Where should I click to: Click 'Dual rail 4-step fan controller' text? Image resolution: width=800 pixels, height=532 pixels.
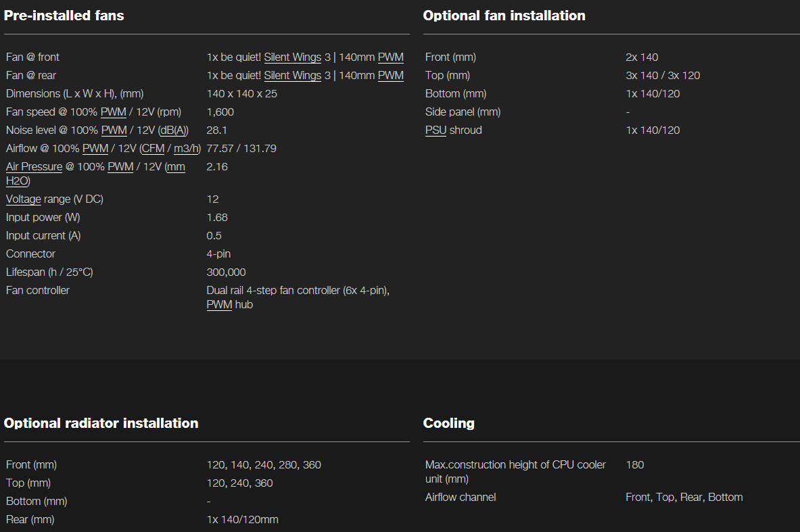point(273,291)
